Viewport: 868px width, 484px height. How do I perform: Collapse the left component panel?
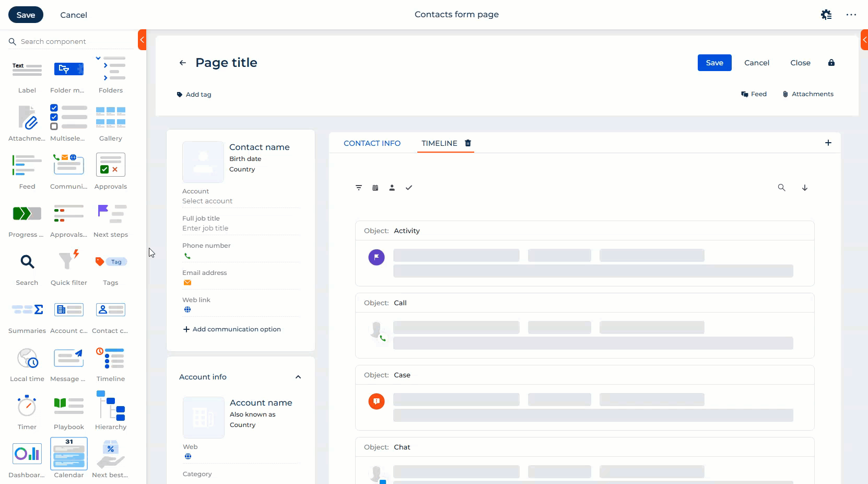[142, 40]
